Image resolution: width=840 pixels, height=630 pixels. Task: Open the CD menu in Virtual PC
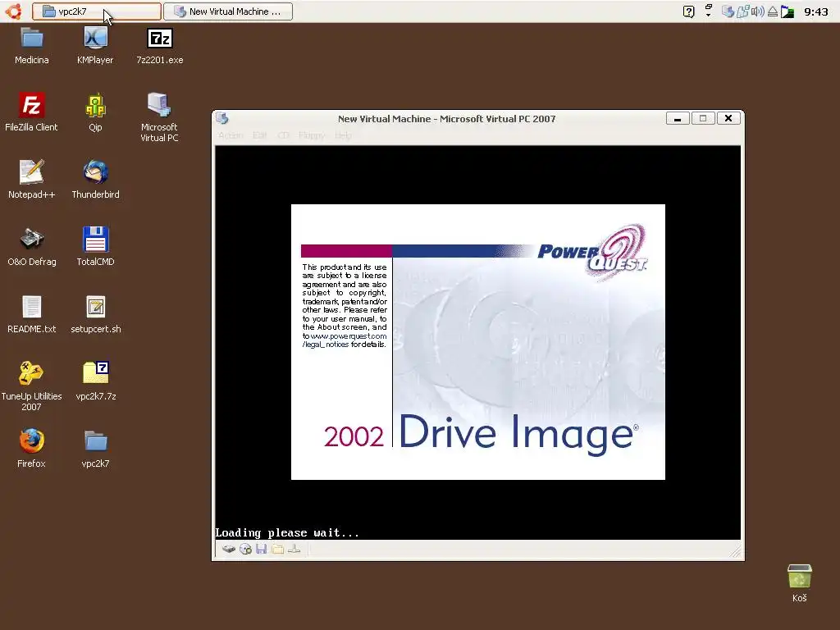click(x=283, y=135)
